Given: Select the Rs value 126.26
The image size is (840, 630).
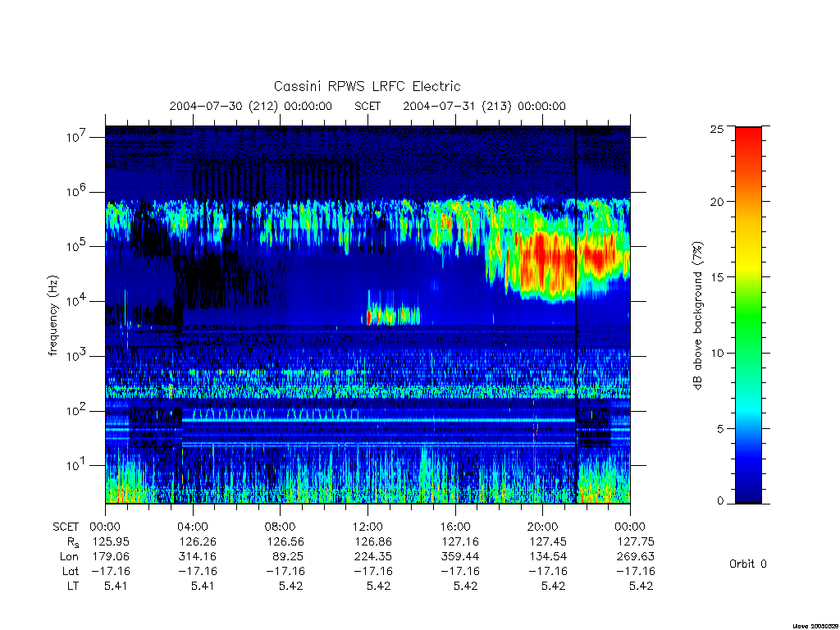Looking at the screenshot, I should (199, 541).
